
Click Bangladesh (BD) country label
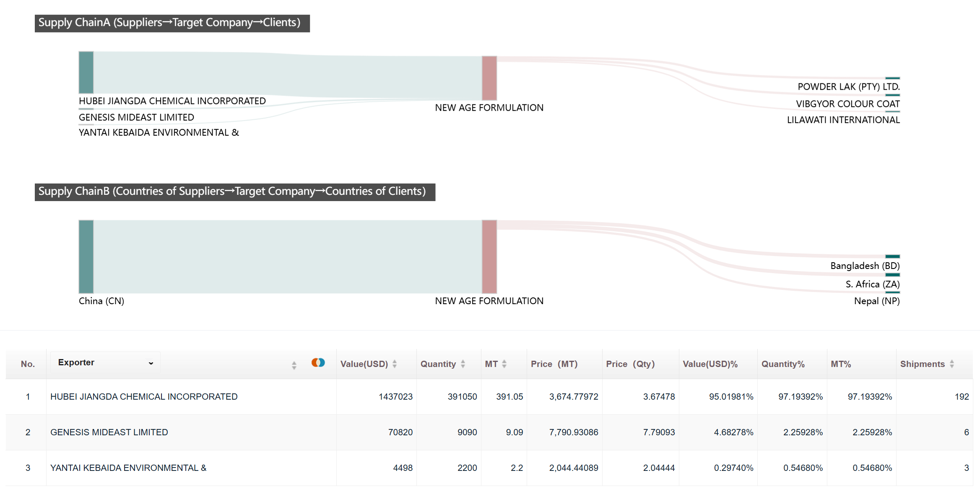click(x=865, y=266)
